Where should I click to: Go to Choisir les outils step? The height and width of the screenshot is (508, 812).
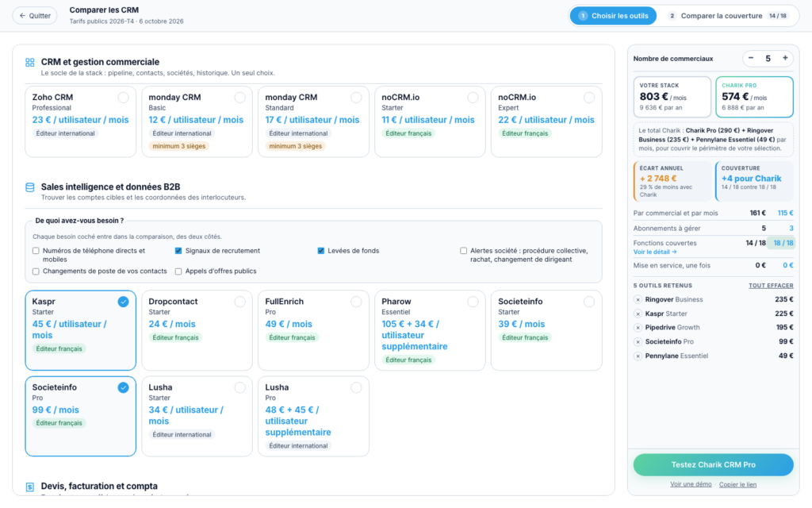pos(613,16)
